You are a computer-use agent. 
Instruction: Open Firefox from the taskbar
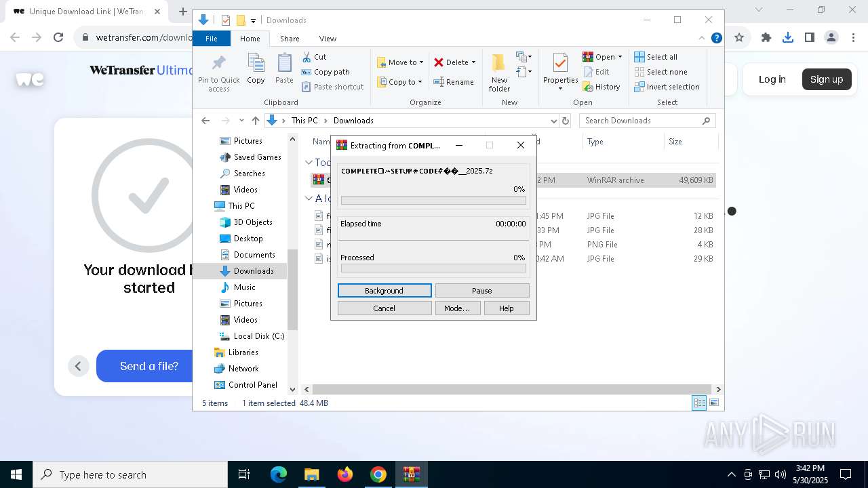point(345,474)
